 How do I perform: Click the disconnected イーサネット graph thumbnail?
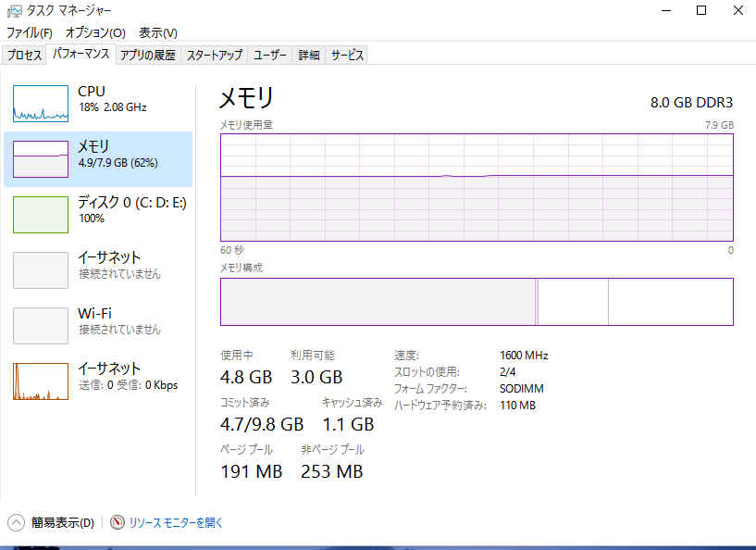pyautogui.click(x=41, y=270)
